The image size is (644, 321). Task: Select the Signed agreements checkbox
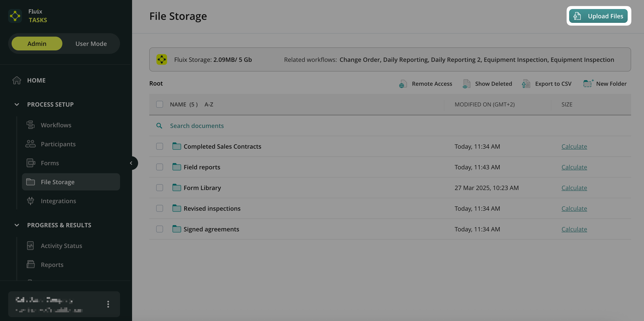coord(160,229)
